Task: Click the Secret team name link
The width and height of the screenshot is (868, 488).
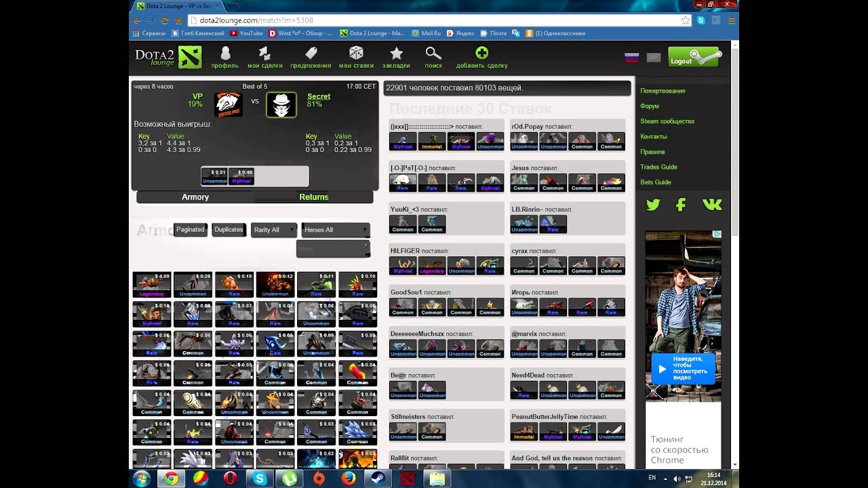Action: click(319, 97)
